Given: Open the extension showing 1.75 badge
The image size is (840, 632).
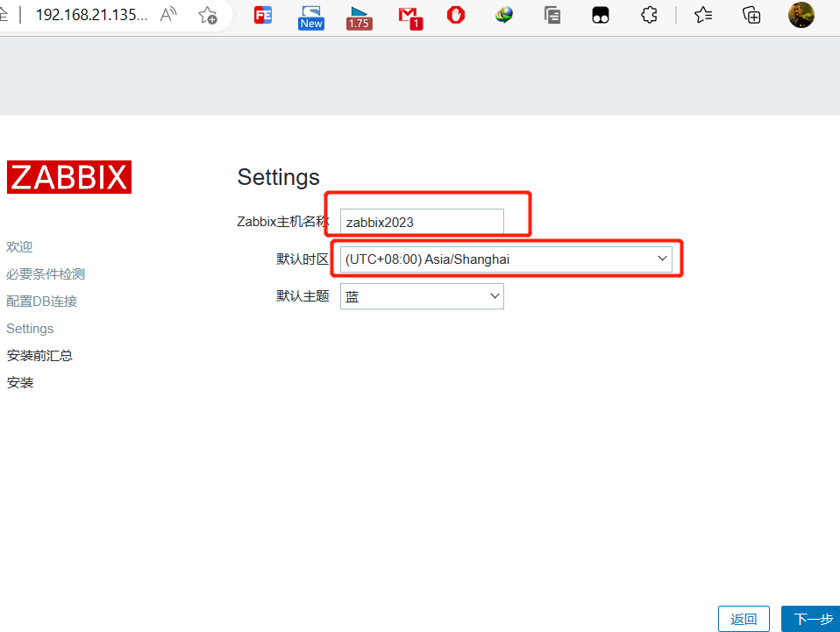Looking at the screenshot, I should (359, 18).
